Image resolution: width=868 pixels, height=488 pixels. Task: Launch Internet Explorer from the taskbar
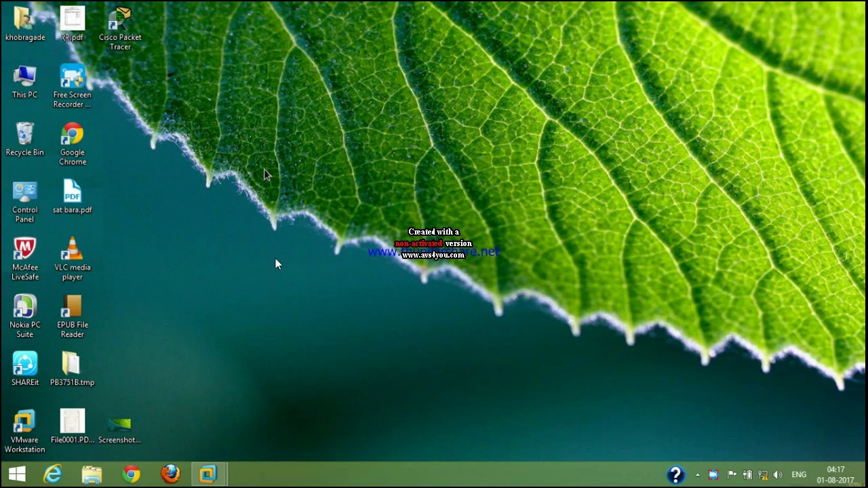pyautogui.click(x=53, y=474)
